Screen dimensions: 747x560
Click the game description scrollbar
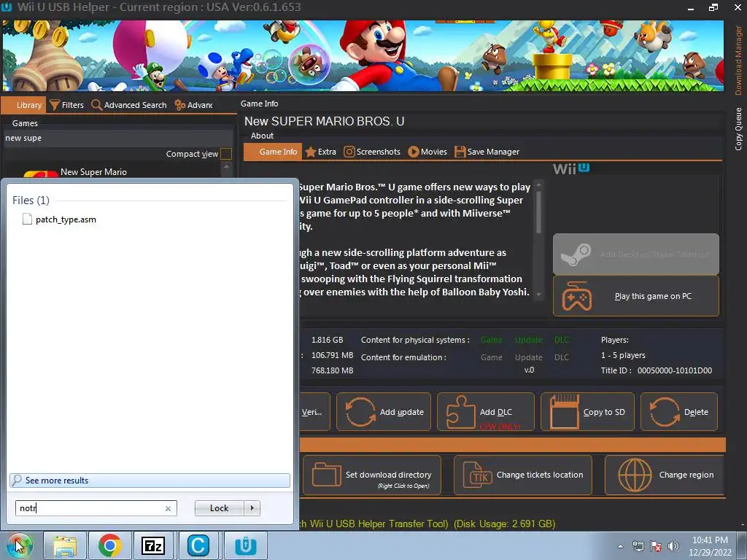pos(539,212)
